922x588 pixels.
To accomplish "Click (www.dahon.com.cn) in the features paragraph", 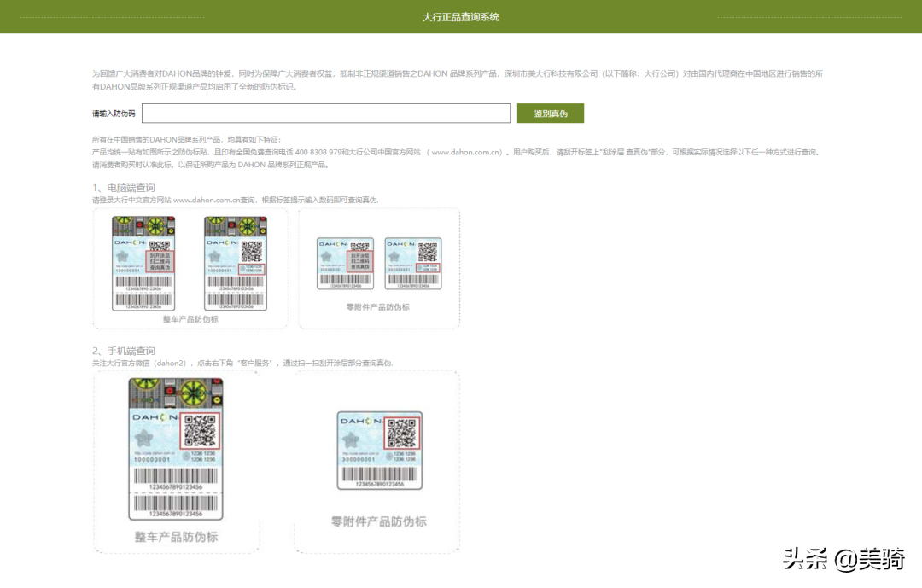I will pos(466,152).
